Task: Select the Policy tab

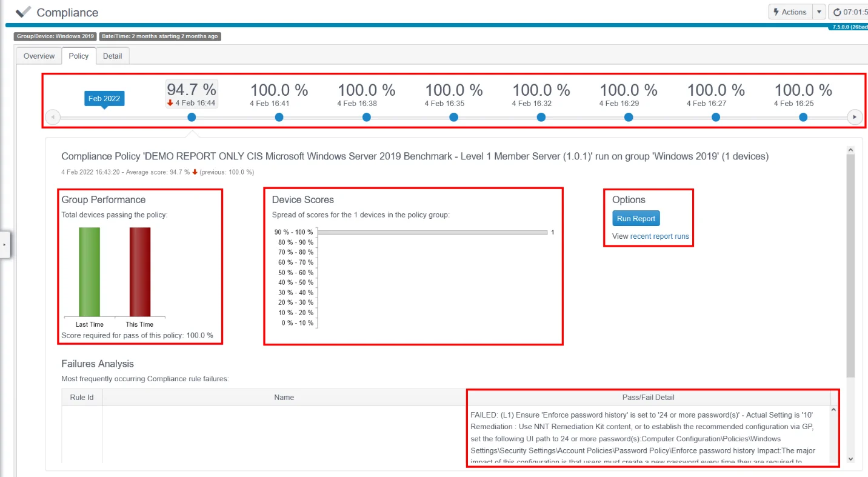Action: (79, 56)
